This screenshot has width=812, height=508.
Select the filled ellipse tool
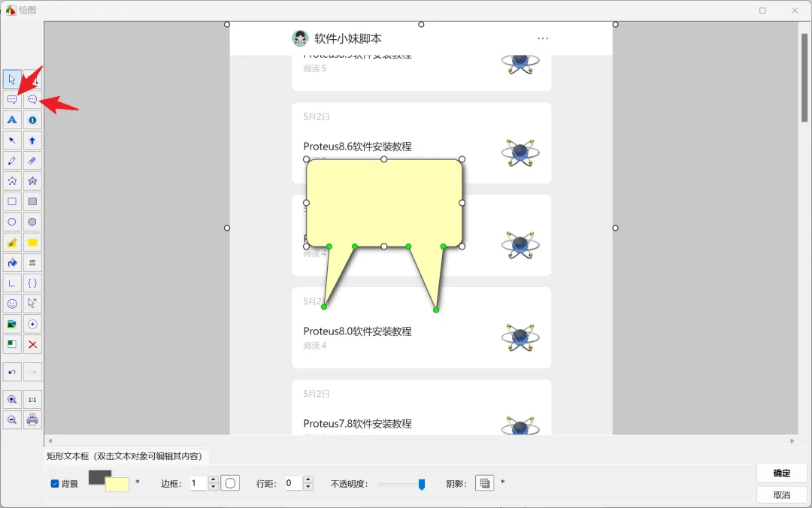click(x=32, y=222)
